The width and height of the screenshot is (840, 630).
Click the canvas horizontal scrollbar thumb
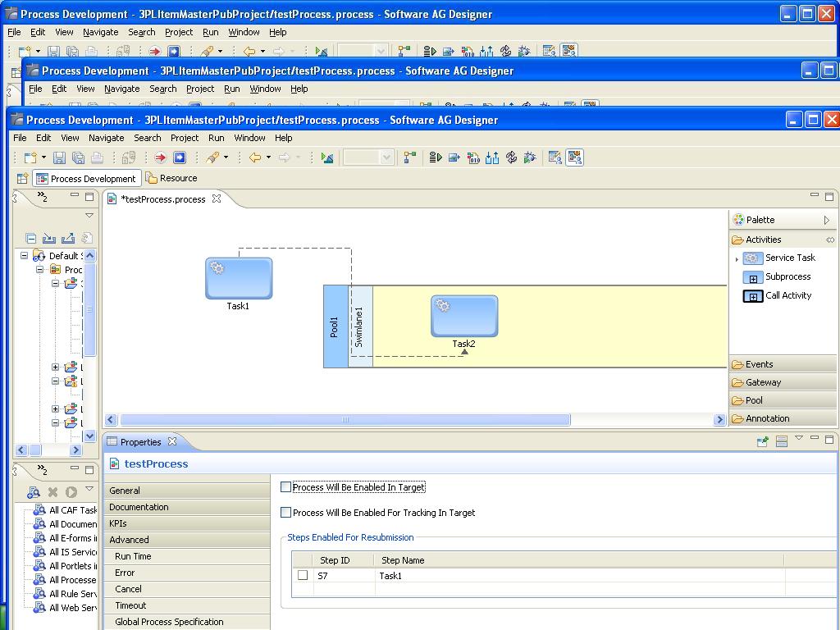point(345,419)
